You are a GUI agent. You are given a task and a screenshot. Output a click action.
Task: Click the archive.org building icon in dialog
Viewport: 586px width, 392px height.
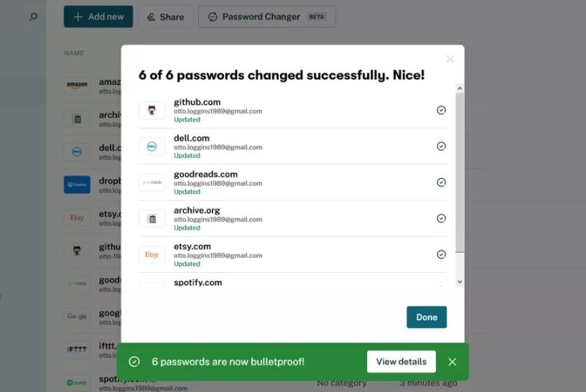152,218
